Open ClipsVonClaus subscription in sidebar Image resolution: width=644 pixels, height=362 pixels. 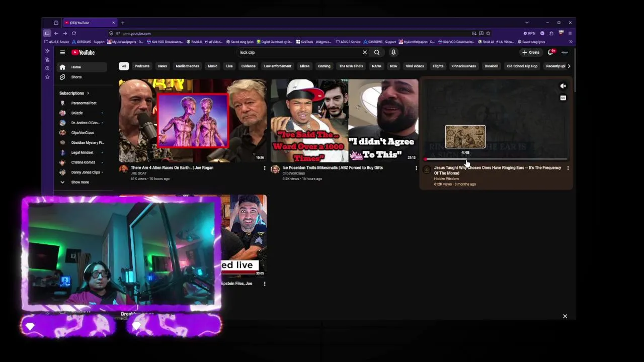[x=82, y=133]
